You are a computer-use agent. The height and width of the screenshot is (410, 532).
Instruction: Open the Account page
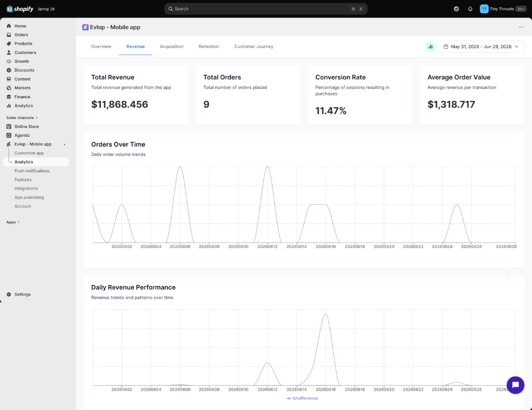point(23,206)
